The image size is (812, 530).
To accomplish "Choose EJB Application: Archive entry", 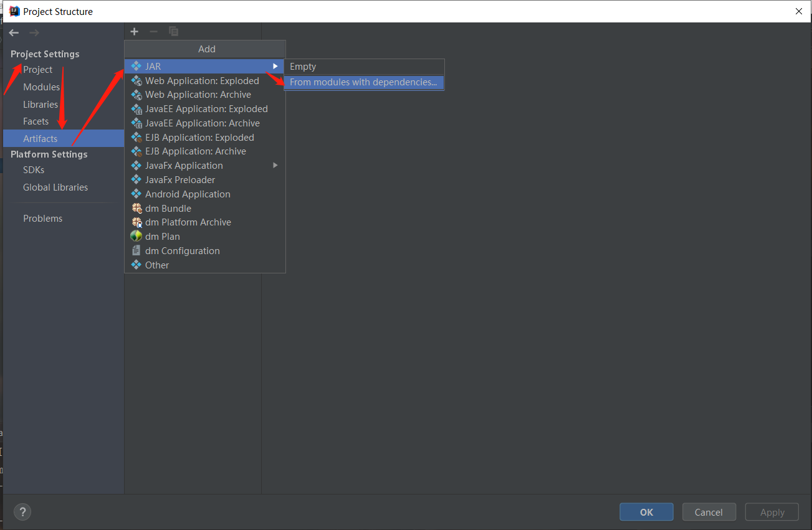I will (x=205, y=151).
